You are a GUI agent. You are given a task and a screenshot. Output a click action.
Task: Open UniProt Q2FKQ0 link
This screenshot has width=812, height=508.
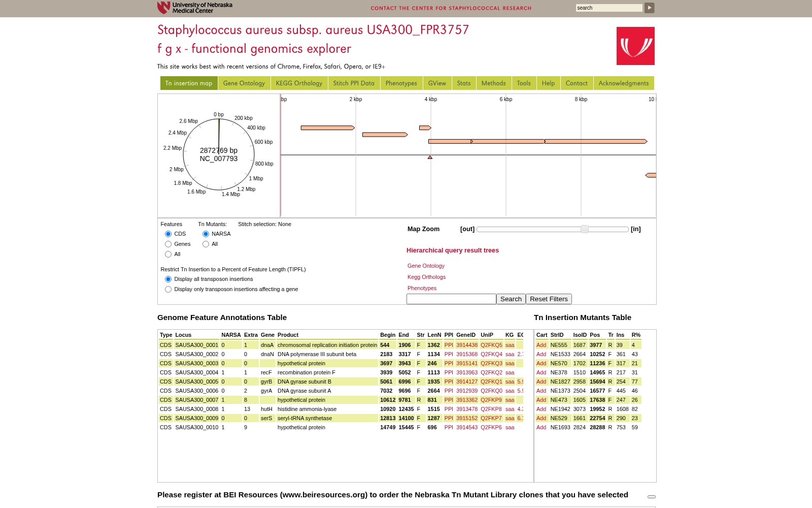tap(491, 391)
